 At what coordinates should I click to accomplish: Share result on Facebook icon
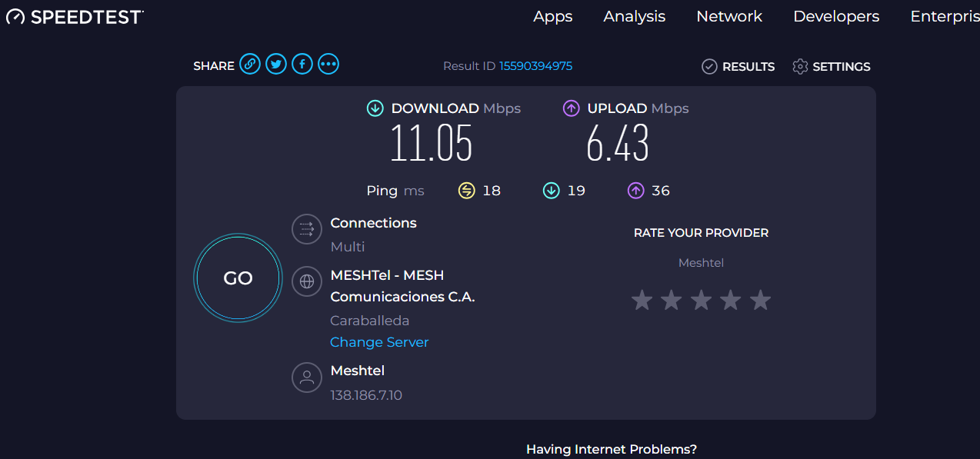[x=302, y=65]
